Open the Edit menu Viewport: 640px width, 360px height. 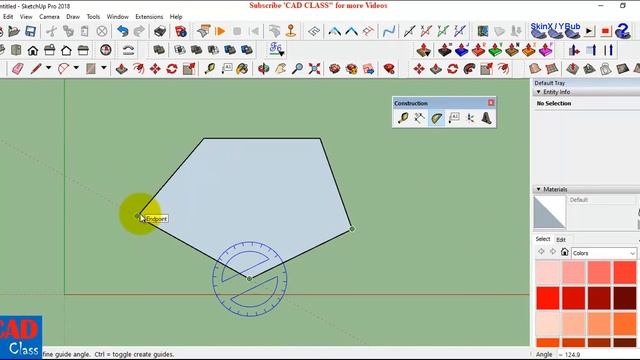coord(8,17)
